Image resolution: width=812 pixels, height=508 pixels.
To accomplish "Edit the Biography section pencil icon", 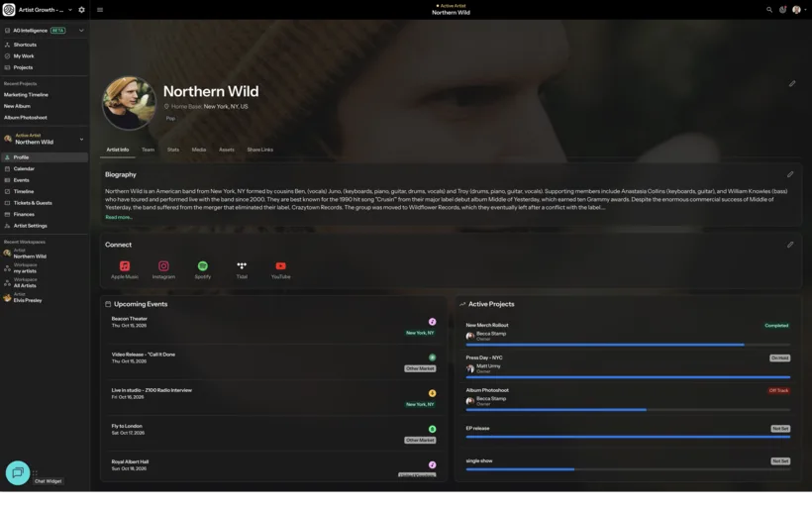I will click(x=790, y=174).
